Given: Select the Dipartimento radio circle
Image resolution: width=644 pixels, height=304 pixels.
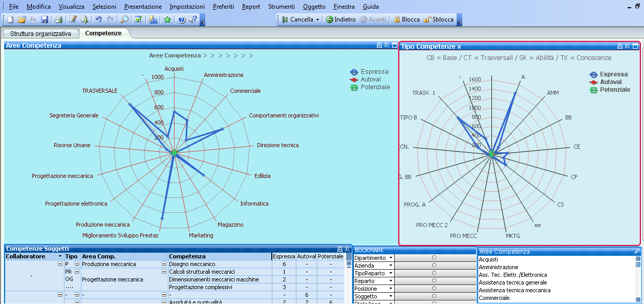Looking at the screenshot, I should [434, 258].
